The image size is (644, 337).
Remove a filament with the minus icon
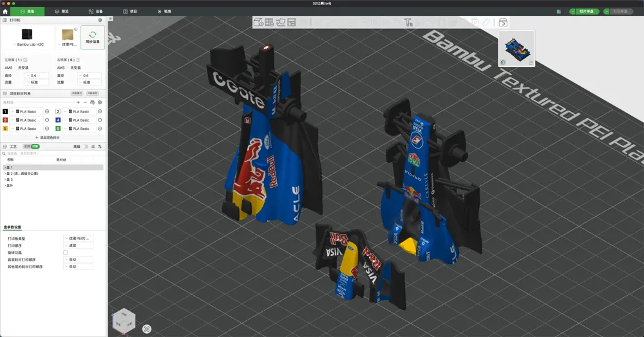85,102
